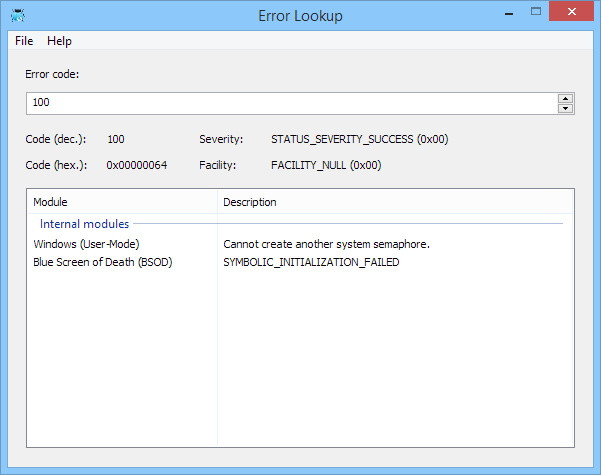Decrement error code with down spinner arrow

[x=565, y=108]
